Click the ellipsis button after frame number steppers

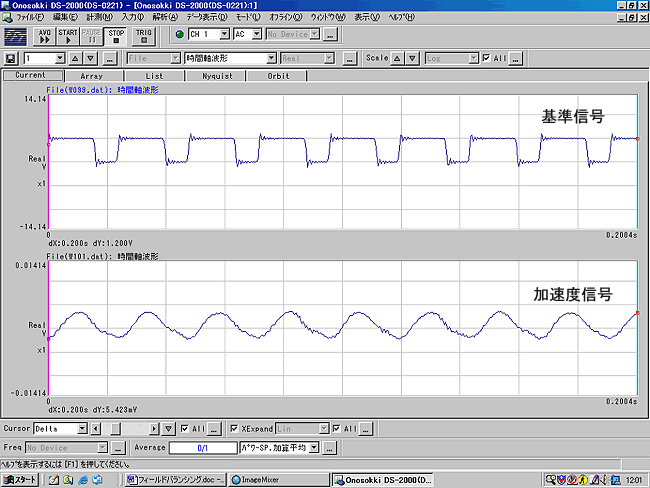tap(109, 58)
